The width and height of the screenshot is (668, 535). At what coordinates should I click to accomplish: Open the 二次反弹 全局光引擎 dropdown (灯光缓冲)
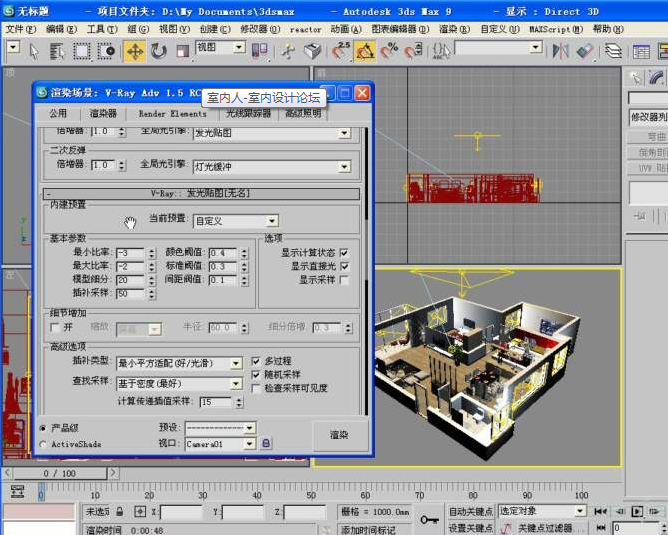270,165
